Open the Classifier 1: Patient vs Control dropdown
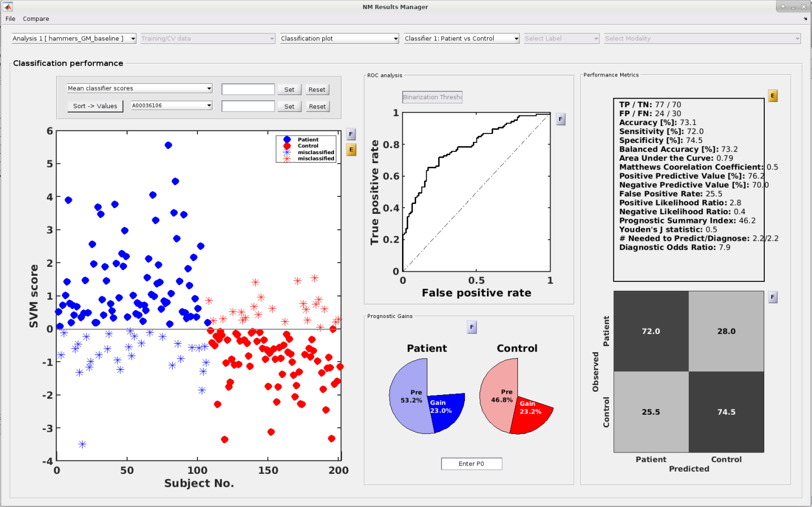This screenshot has width=812, height=507. 462,38
